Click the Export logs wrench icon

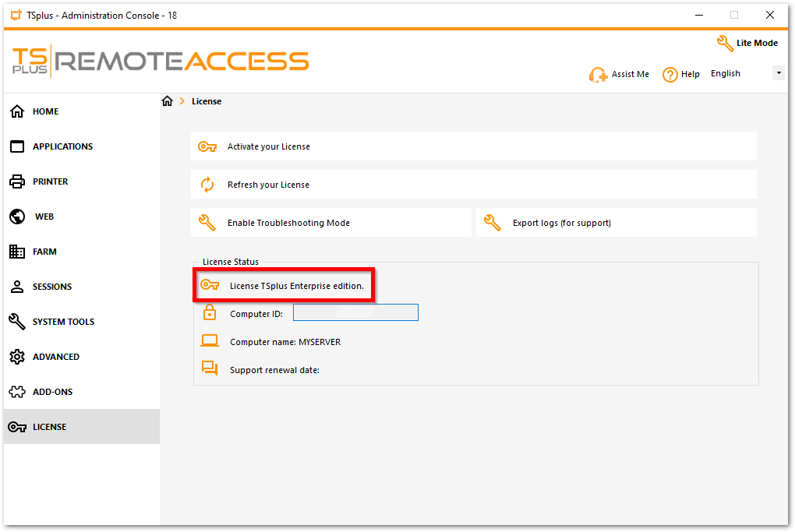[493, 223]
